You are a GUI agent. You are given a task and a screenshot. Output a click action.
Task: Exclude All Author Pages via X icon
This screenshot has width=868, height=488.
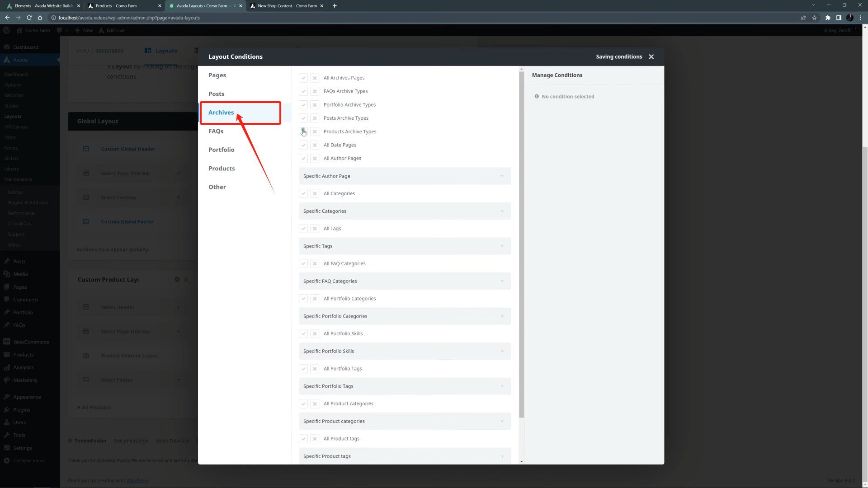315,159
